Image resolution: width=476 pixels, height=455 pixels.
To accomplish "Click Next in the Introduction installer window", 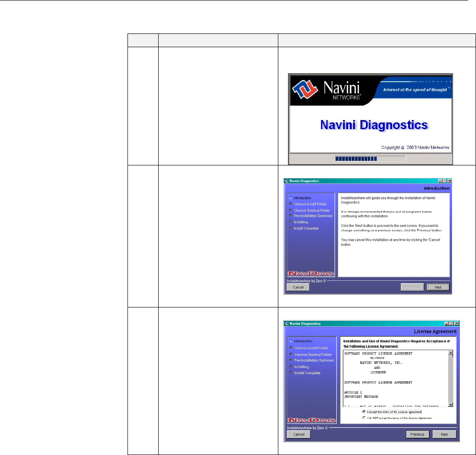I will [x=438, y=287].
